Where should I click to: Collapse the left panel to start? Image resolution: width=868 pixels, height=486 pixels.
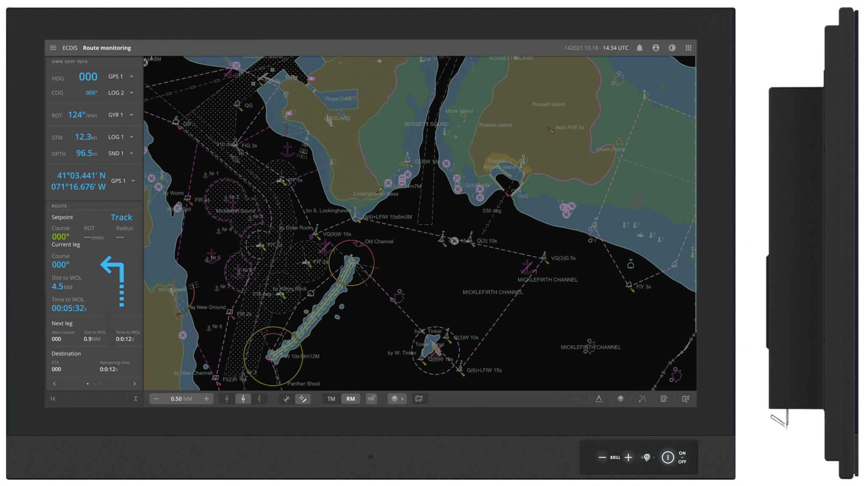click(53, 399)
